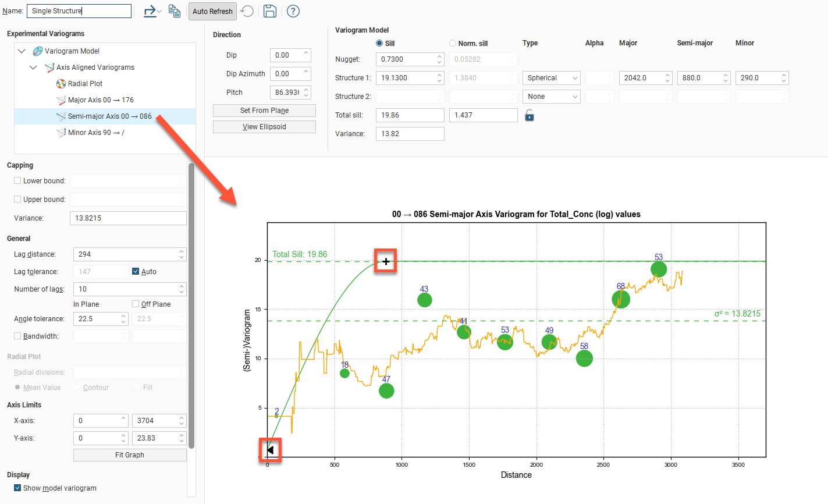Open the Minor Axis 90 variogram
The image size is (828, 504).
pos(95,133)
